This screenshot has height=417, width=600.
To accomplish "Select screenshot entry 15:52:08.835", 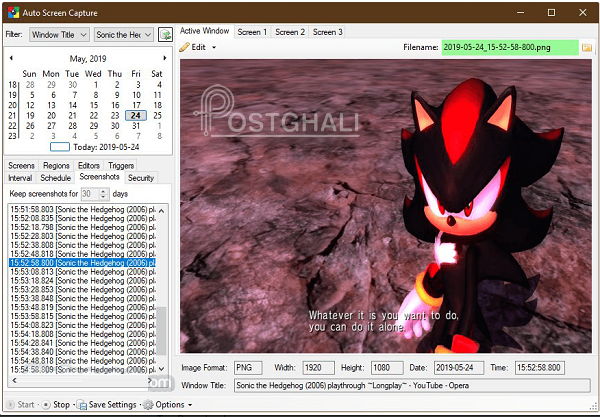I will (x=82, y=218).
